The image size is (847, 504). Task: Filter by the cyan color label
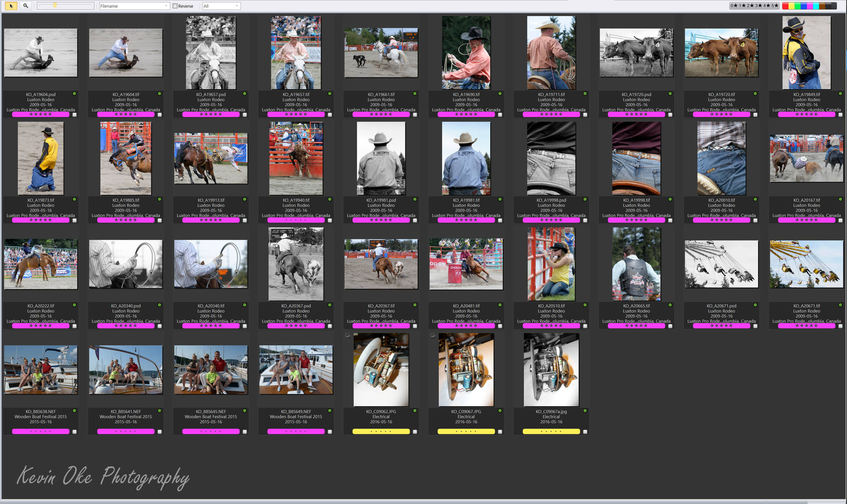click(x=816, y=6)
